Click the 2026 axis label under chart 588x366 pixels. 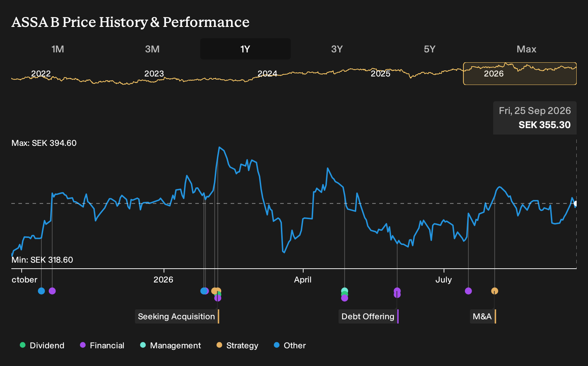(163, 280)
